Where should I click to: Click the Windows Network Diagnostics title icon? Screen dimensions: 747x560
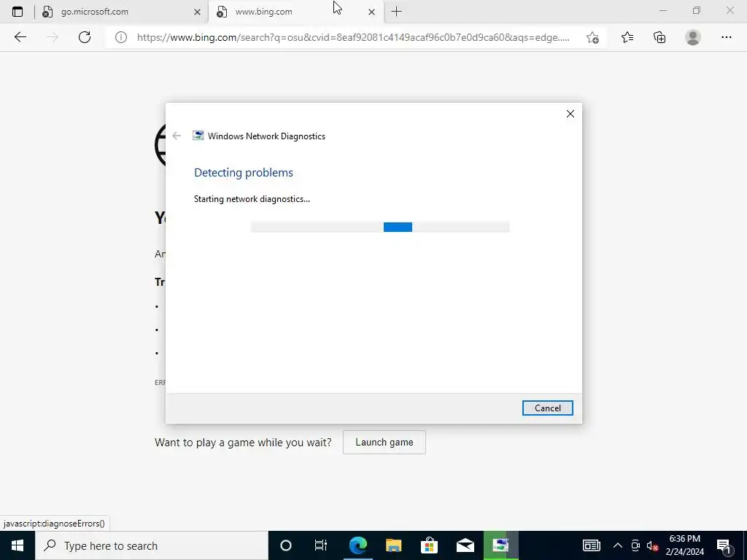tap(198, 136)
